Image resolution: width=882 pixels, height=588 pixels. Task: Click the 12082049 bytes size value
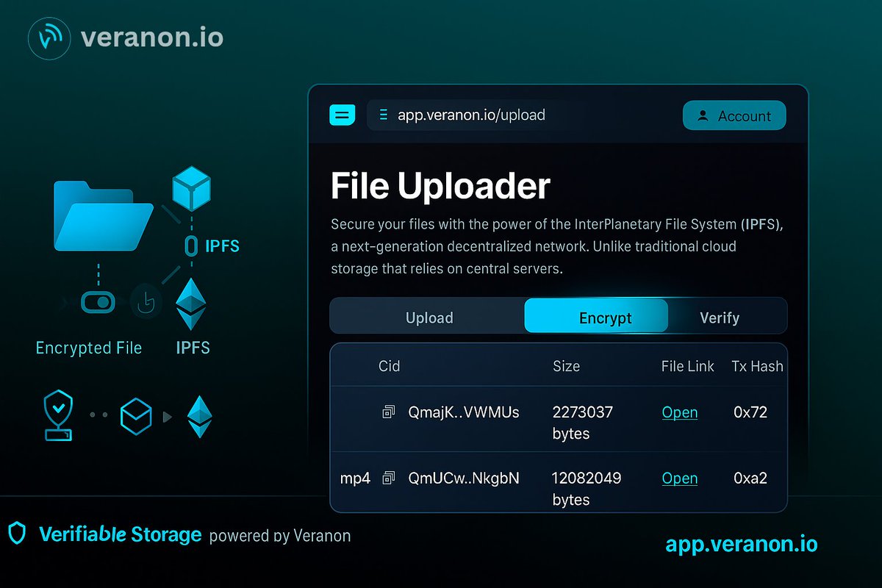[587, 489]
